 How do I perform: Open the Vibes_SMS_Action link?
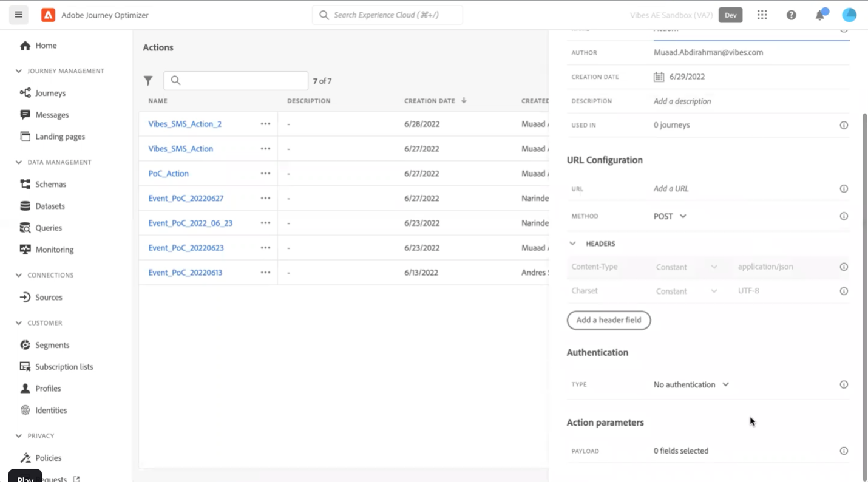(x=181, y=149)
